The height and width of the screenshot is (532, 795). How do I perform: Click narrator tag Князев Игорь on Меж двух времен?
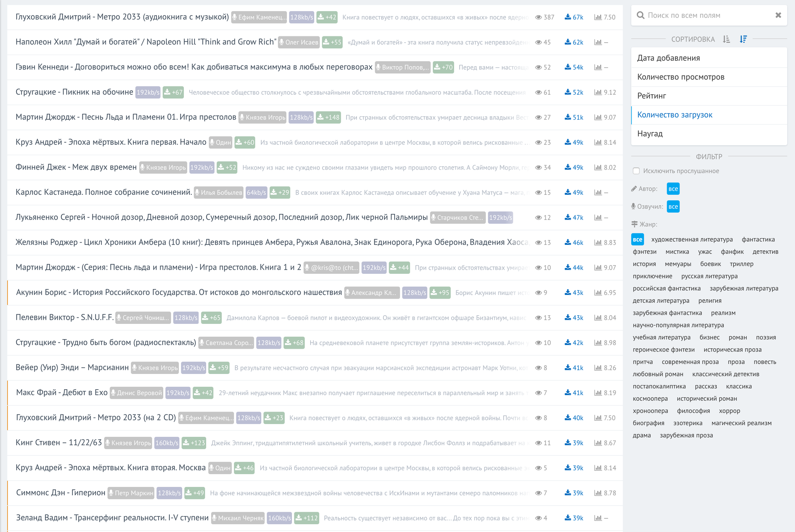(163, 168)
